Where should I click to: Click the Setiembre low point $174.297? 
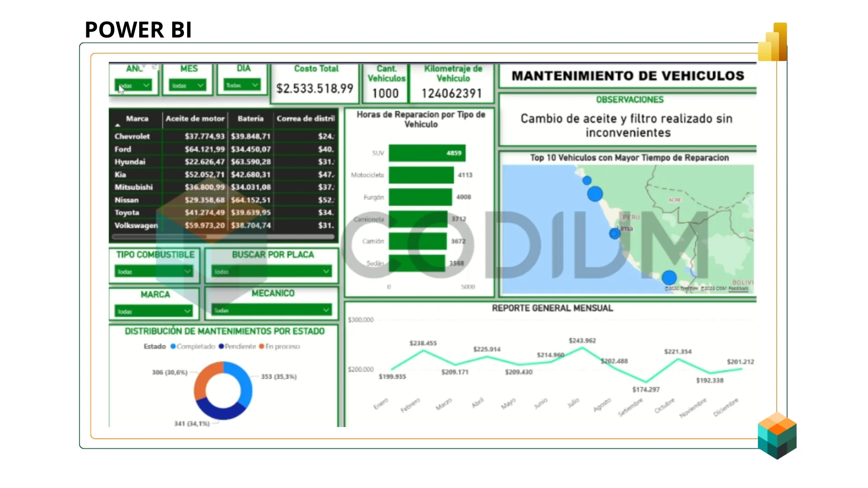pos(646,382)
